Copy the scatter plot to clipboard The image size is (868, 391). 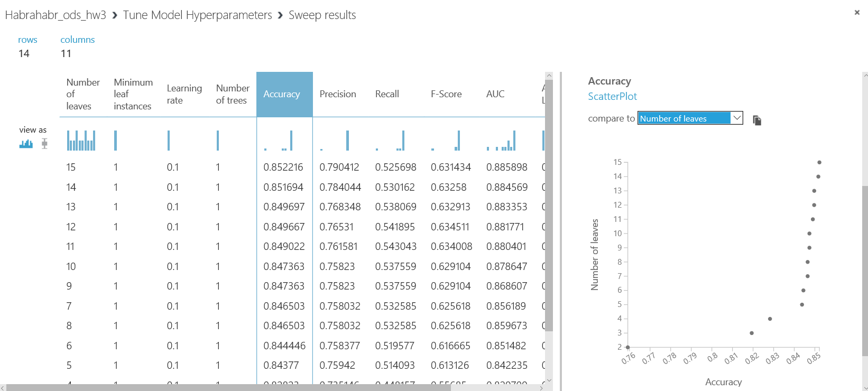pyautogui.click(x=757, y=120)
